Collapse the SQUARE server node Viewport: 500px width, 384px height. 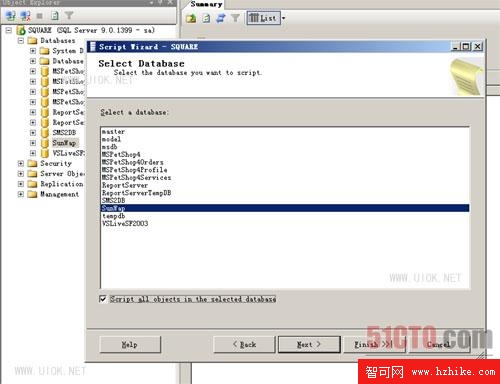[9, 30]
